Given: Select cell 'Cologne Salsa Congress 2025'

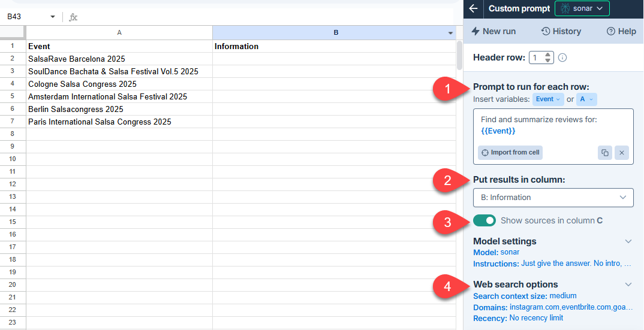Looking at the screenshot, I should 119,84.
